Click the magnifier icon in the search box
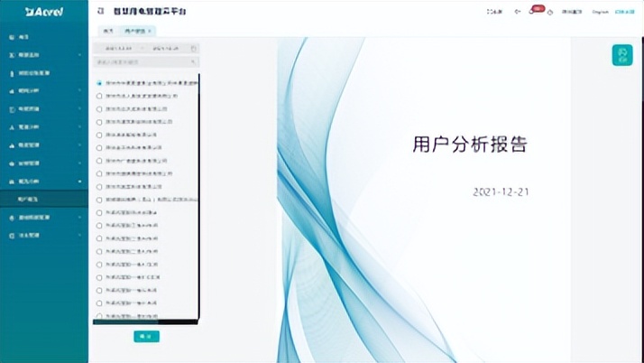 (x=193, y=62)
